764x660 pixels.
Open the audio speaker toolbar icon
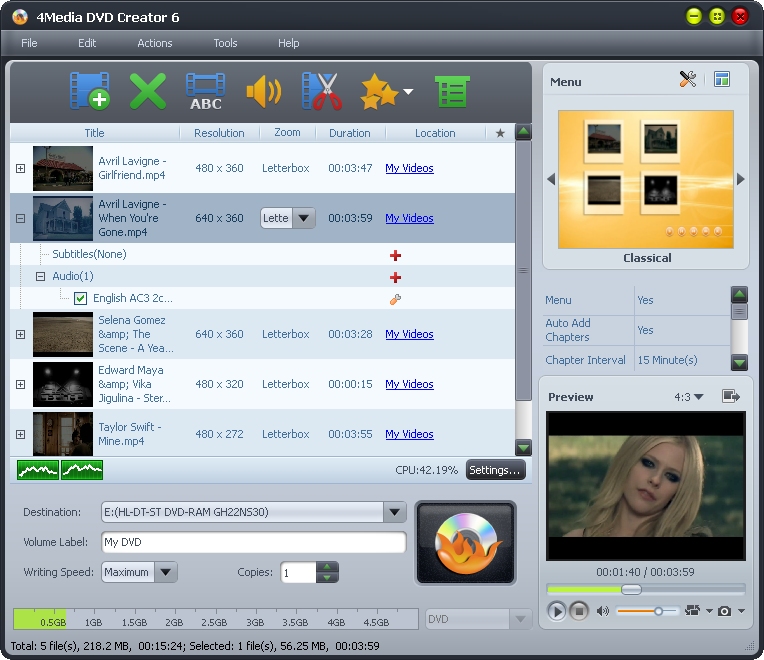click(264, 91)
